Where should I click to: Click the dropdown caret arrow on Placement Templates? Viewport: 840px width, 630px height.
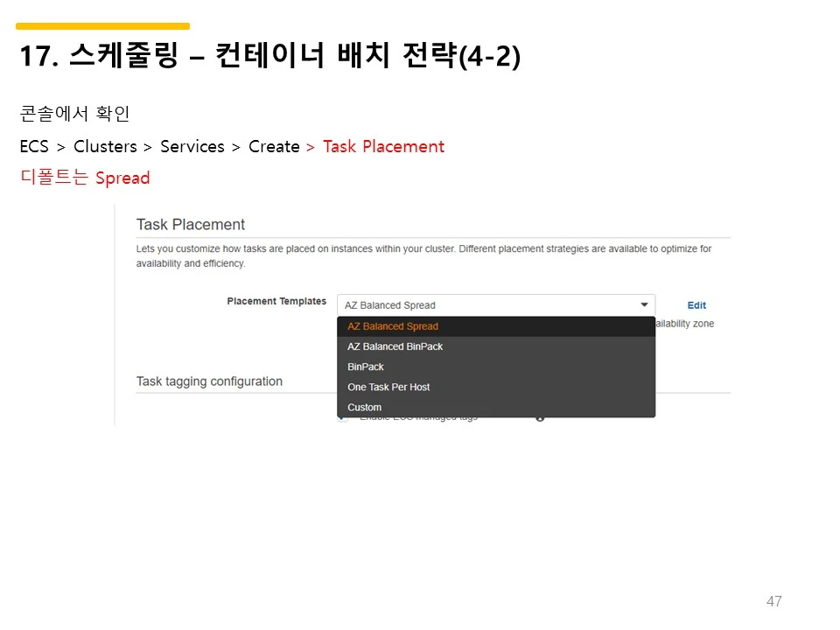644,304
